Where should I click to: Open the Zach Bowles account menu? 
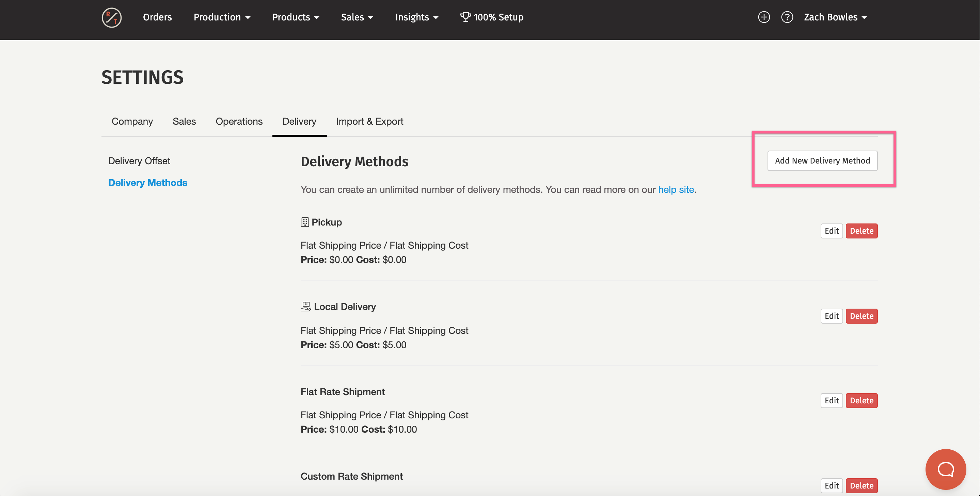[x=835, y=17]
